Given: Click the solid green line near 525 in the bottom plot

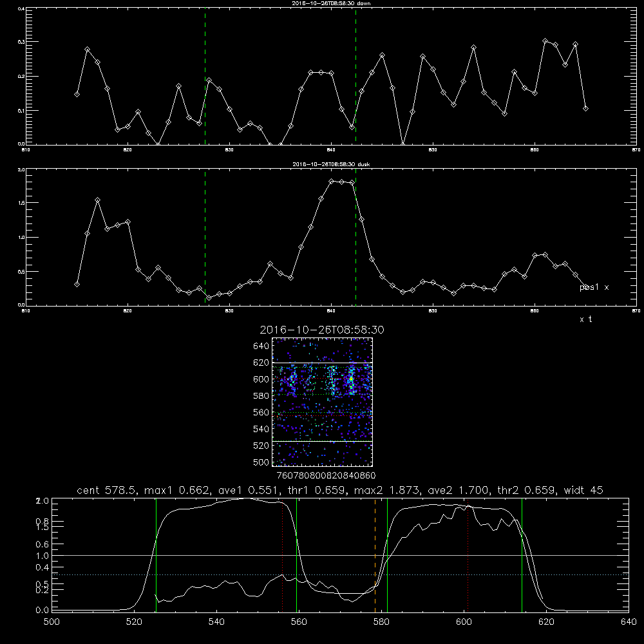Looking at the screenshot, I should point(156,554).
